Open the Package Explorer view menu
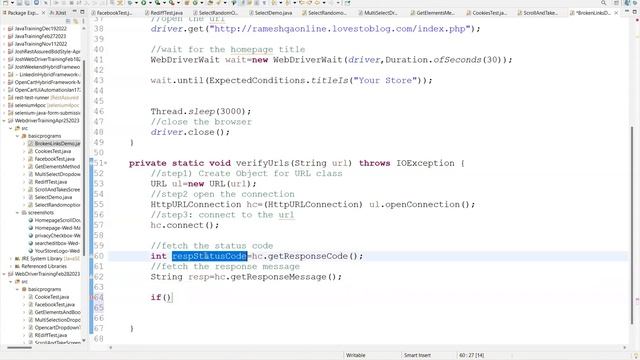The width and height of the screenshot is (640, 360). (x=83, y=21)
